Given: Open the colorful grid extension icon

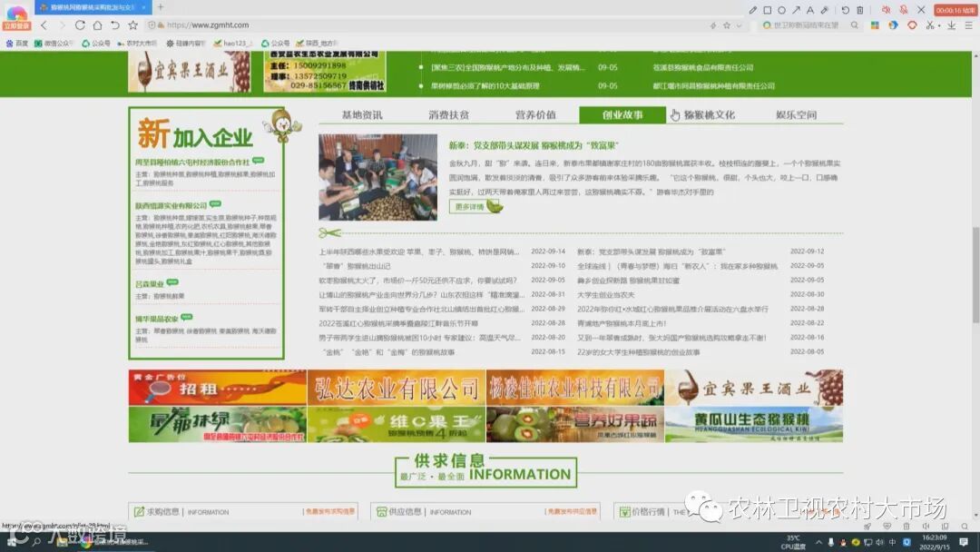Looking at the screenshot, I should tap(875, 25).
